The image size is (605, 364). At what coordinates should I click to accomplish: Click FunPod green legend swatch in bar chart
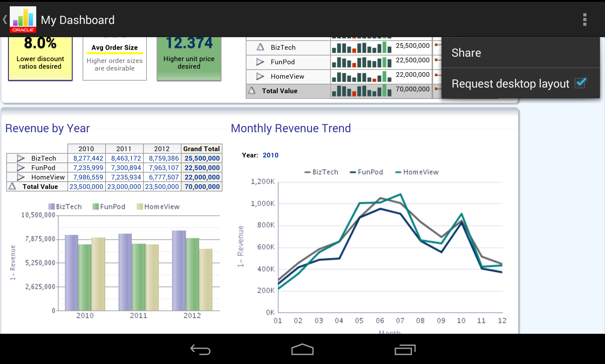(95, 207)
